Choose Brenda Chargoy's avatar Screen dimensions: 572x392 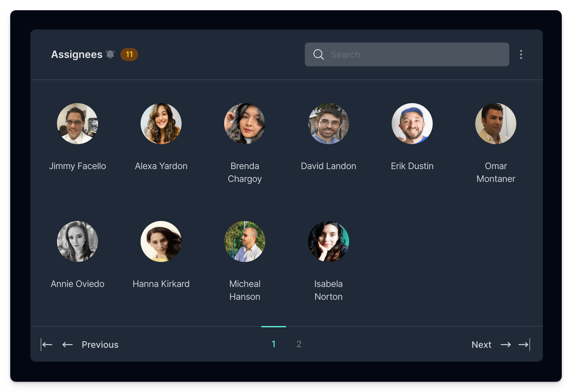tap(245, 124)
